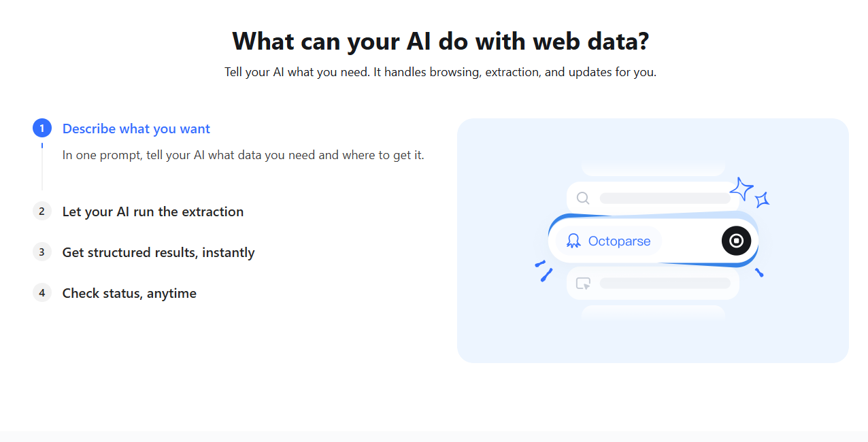
Task: Click the Octoparse octopus logo icon
Action: (x=573, y=241)
